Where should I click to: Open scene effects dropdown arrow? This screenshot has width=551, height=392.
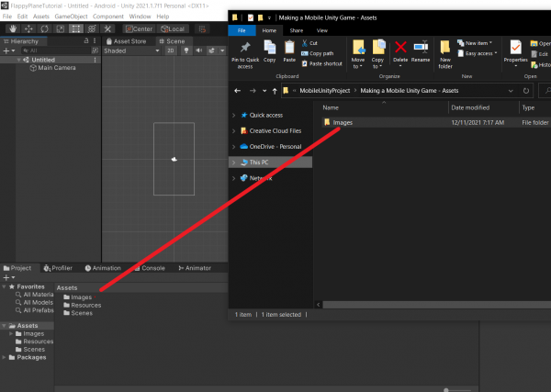pyautogui.click(x=222, y=50)
